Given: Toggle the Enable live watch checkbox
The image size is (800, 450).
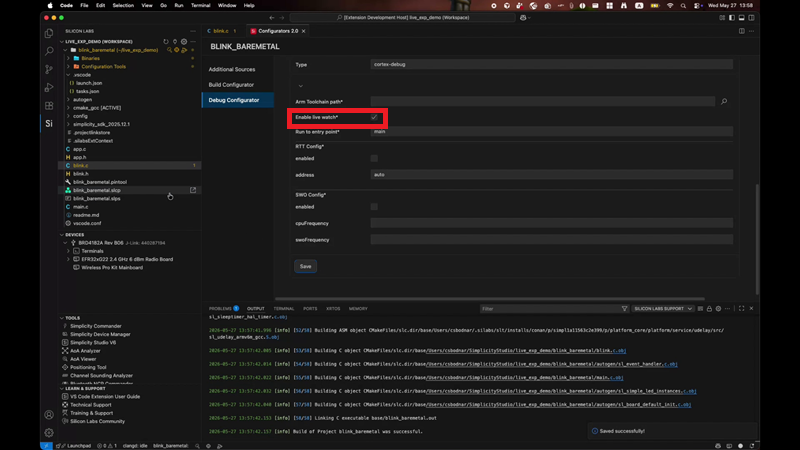Looking at the screenshot, I should click(x=374, y=117).
